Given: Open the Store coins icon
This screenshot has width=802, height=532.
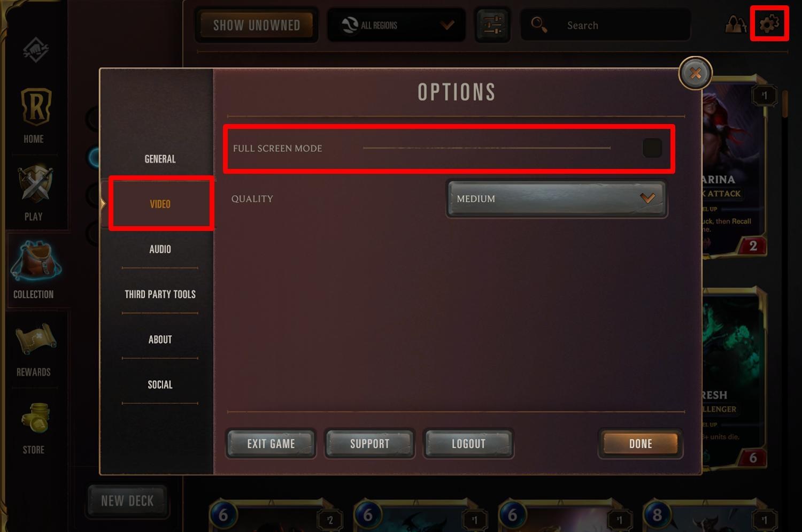Looking at the screenshot, I should click(35, 418).
